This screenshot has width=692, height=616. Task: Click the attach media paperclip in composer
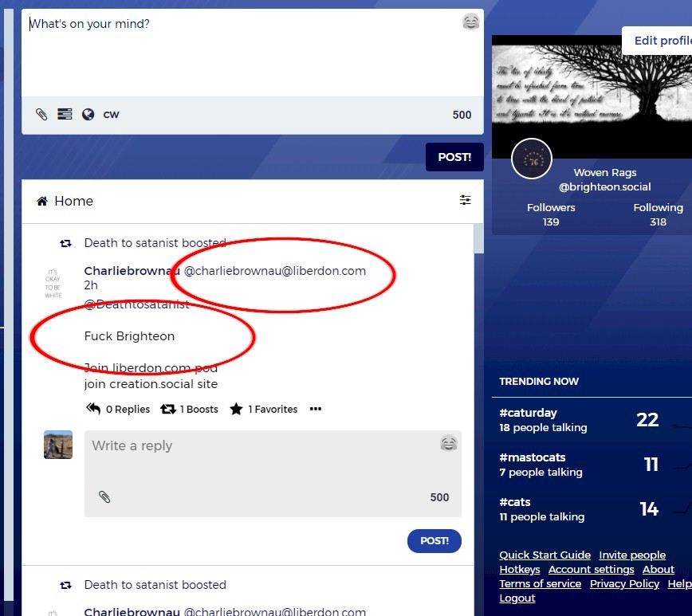pyautogui.click(x=41, y=115)
